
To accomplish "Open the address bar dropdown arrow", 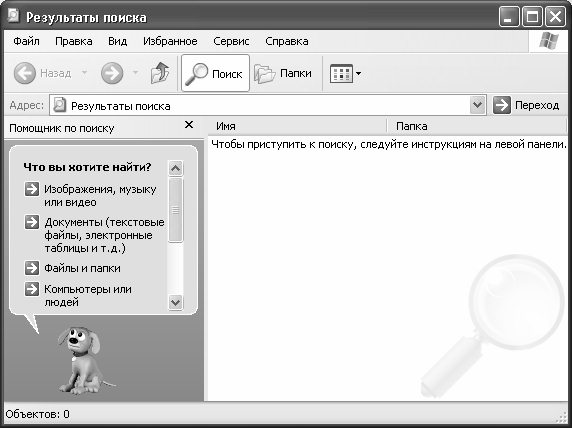I will pos(478,105).
